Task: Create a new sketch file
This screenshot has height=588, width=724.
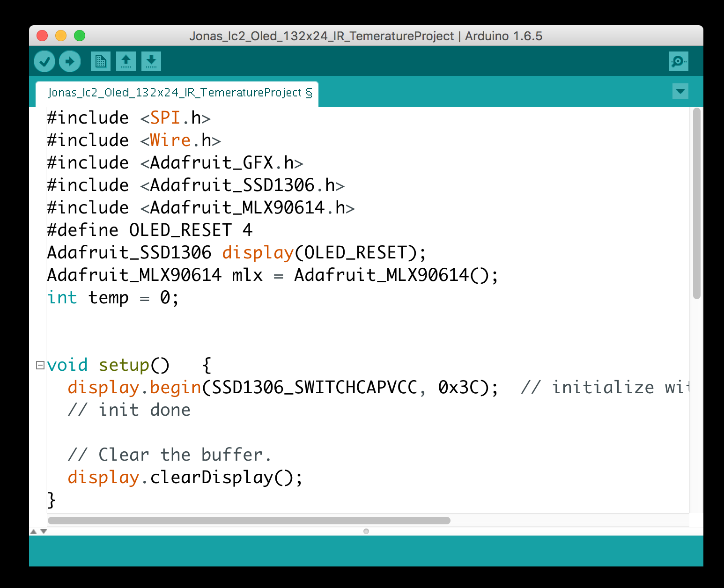Action: pyautogui.click(x=101, y=61)
